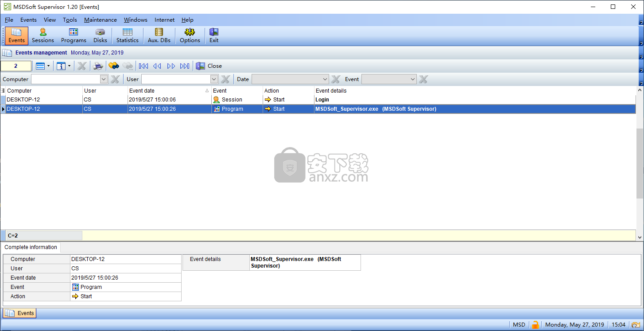Select the Complete information tab
Screen dimensions: 644x331
(31, 247)
